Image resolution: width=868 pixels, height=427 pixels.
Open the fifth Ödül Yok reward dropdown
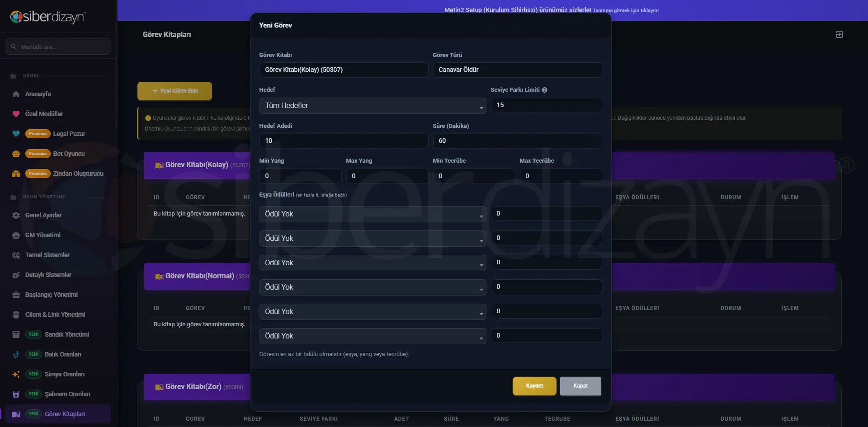(373, 312)
